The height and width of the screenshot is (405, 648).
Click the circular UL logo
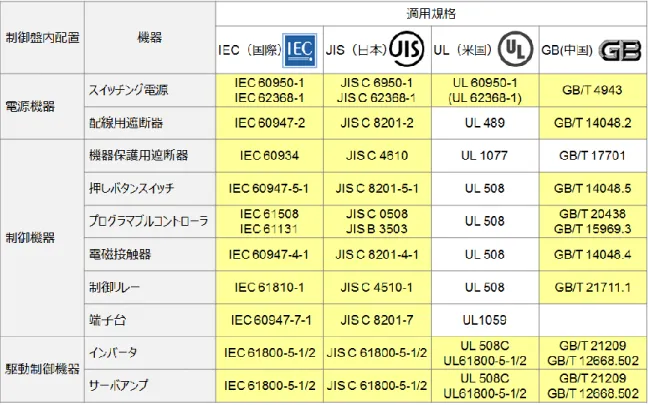click(x=515, y=49)
